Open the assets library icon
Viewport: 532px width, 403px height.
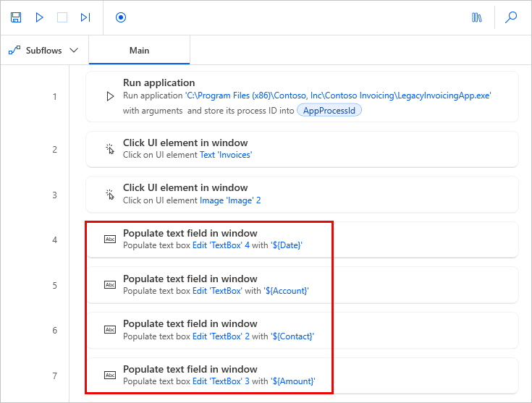coord(476,17)
